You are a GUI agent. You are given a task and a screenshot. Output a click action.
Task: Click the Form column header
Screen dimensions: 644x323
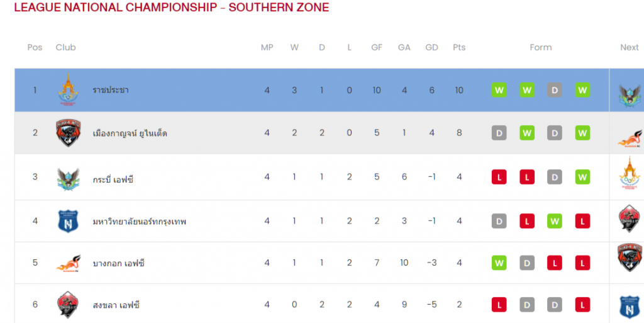(x=540, y=47)
